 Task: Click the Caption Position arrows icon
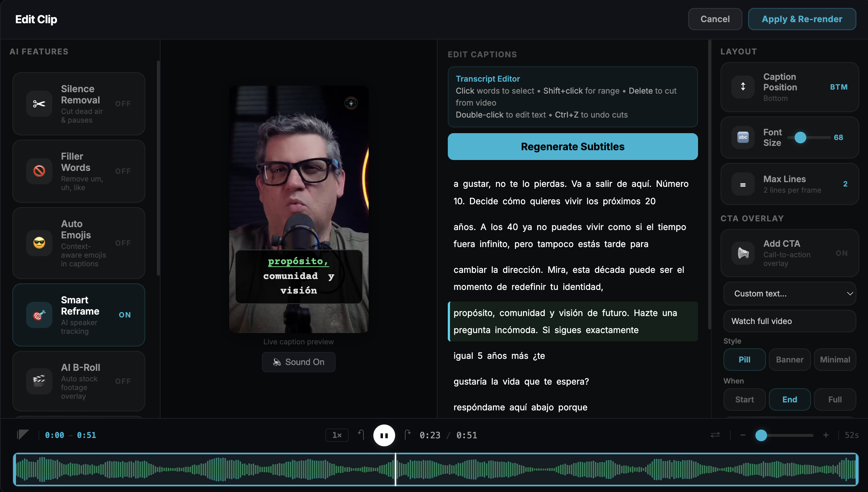pos(743,87)
